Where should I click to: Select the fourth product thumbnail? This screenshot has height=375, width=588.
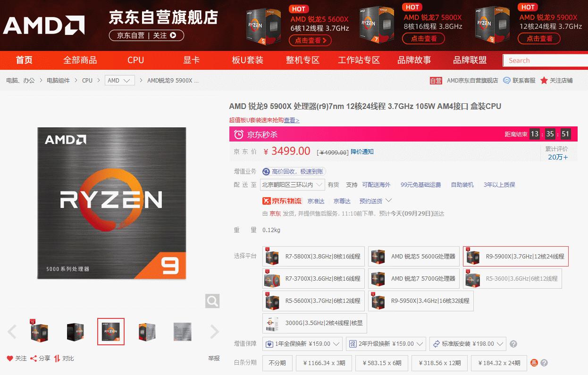coord(147,332)
